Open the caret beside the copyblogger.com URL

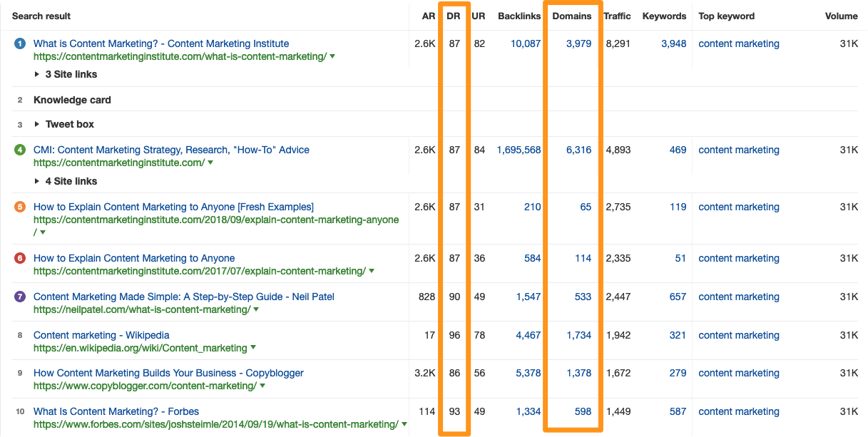click(262, 385)
